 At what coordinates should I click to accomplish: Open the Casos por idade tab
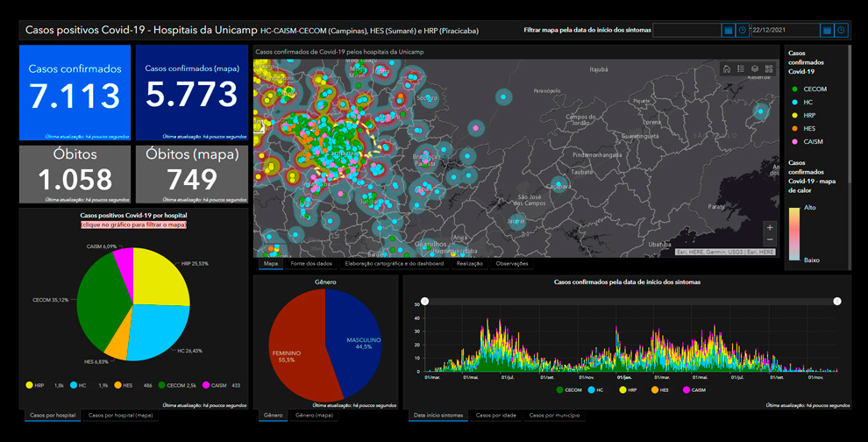coord(495,414)
